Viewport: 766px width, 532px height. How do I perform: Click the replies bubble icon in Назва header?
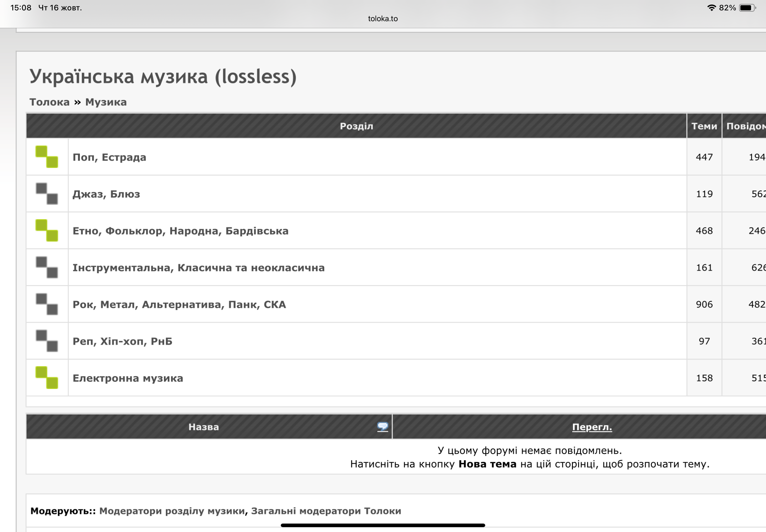[x=382, y=427]
